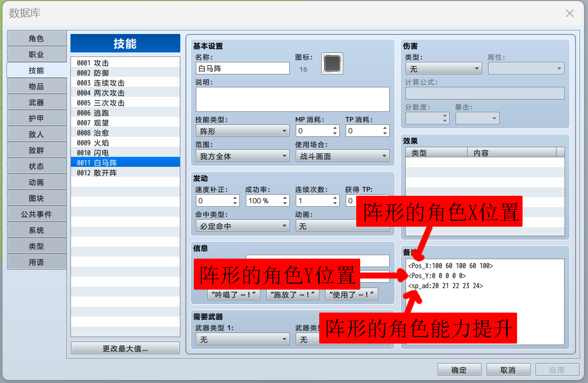Expand the 命中类型 dropdown showing 必定命中
The image size is (588, 383).
pyautogui.click(x=243, y=226)
